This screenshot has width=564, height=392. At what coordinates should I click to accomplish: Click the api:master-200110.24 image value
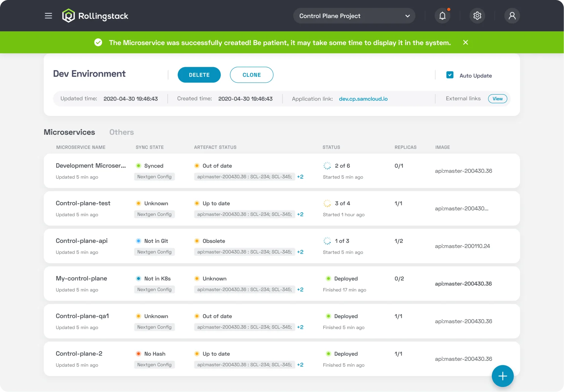pos(463,246)
